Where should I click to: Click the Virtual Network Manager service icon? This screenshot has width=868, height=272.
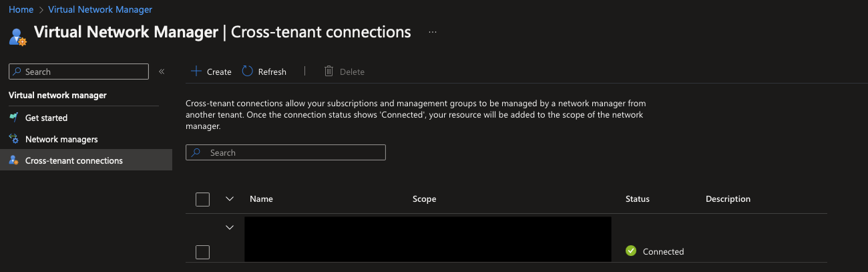pyautogui.click(x=18, y=36)
